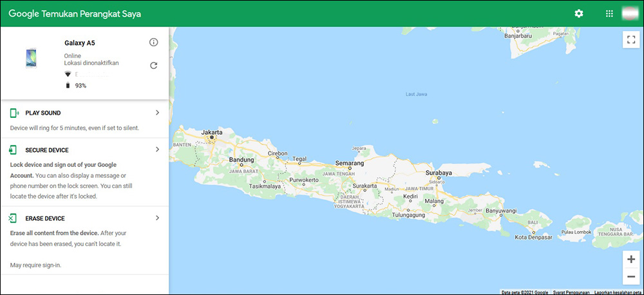The image size is (644, 295).
Task: Select the SECURE DEVICE menu item
Action: click(x=47, y=150)
